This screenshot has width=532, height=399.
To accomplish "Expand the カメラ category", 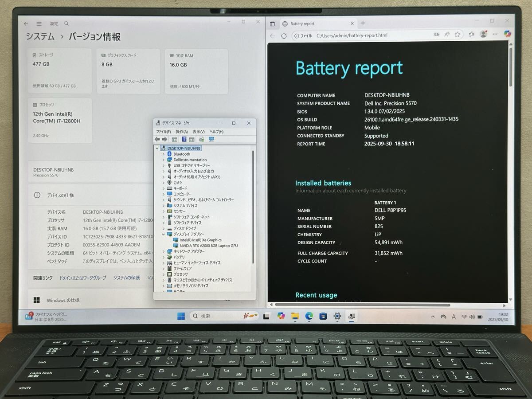I will pyautogui.click(x=163, y=182).
